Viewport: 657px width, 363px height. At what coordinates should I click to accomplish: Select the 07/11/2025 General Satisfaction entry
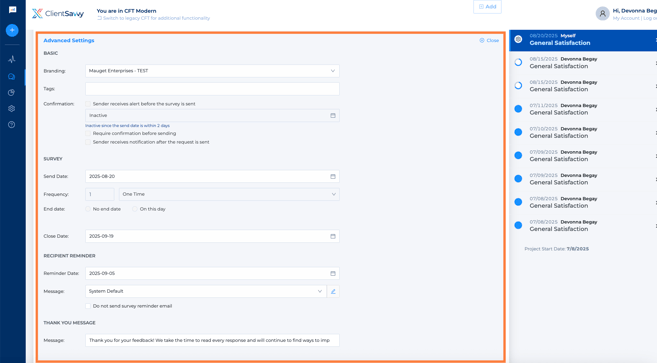tap(583, 109)
